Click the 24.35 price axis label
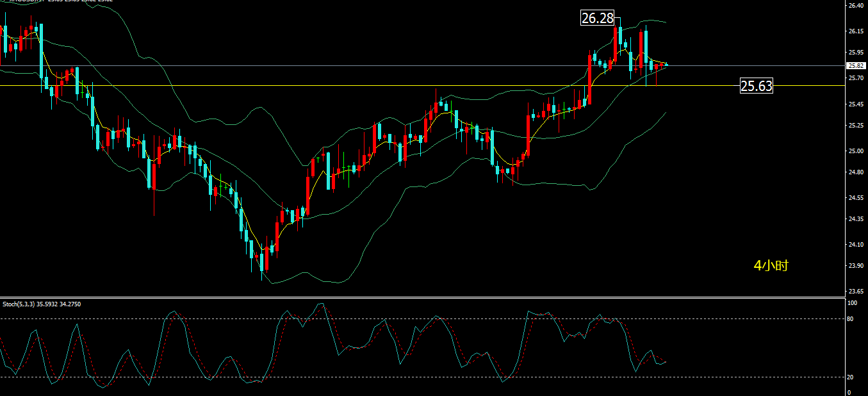The image size is (868, 396). coord(855,219)
